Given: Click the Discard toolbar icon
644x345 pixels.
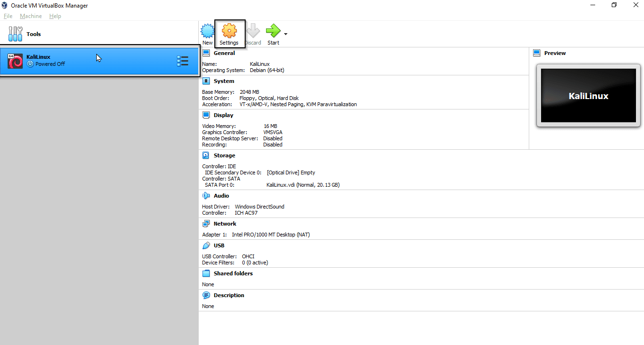Looking at the screenshot, I should [253, 31].
